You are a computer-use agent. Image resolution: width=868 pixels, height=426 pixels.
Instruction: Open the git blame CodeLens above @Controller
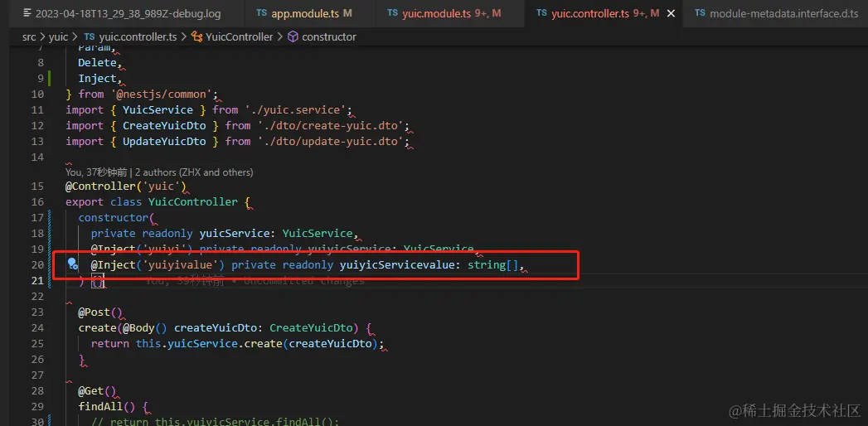click(159, 172)
